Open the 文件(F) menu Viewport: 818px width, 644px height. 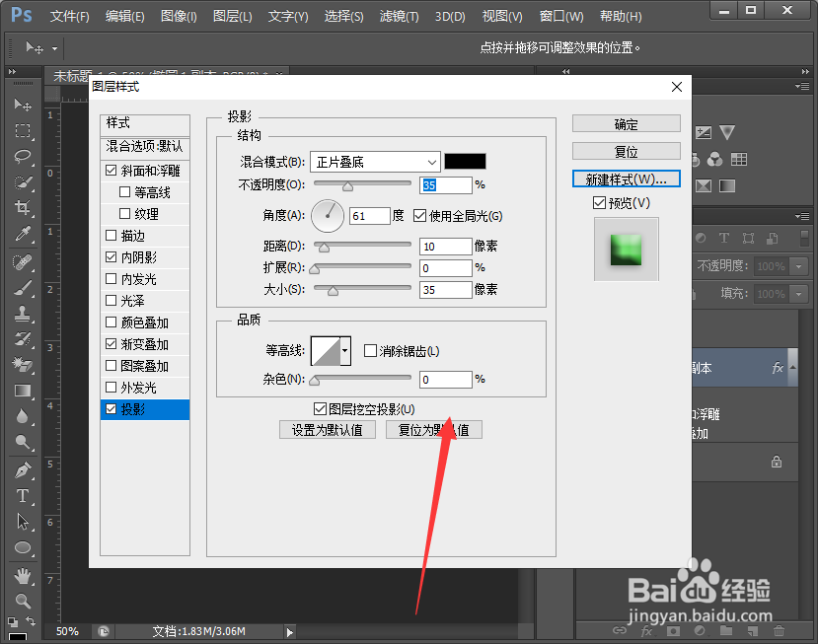(x=69, y=17)
